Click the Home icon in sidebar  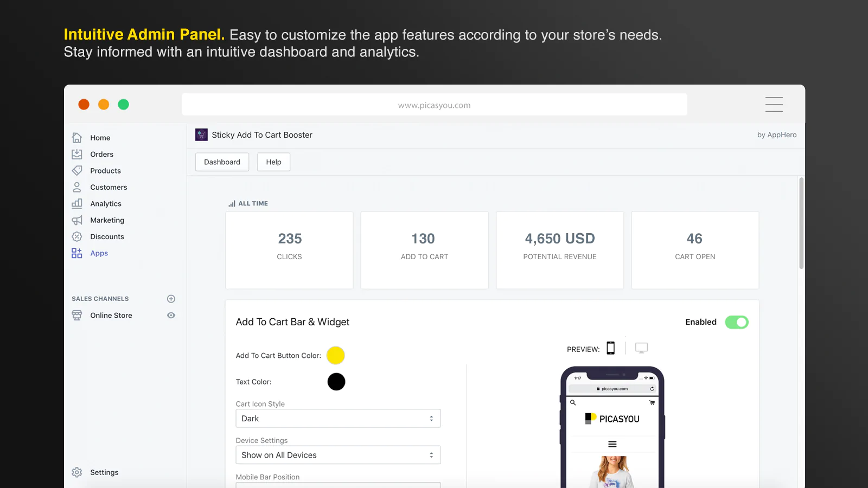(77, 138)
